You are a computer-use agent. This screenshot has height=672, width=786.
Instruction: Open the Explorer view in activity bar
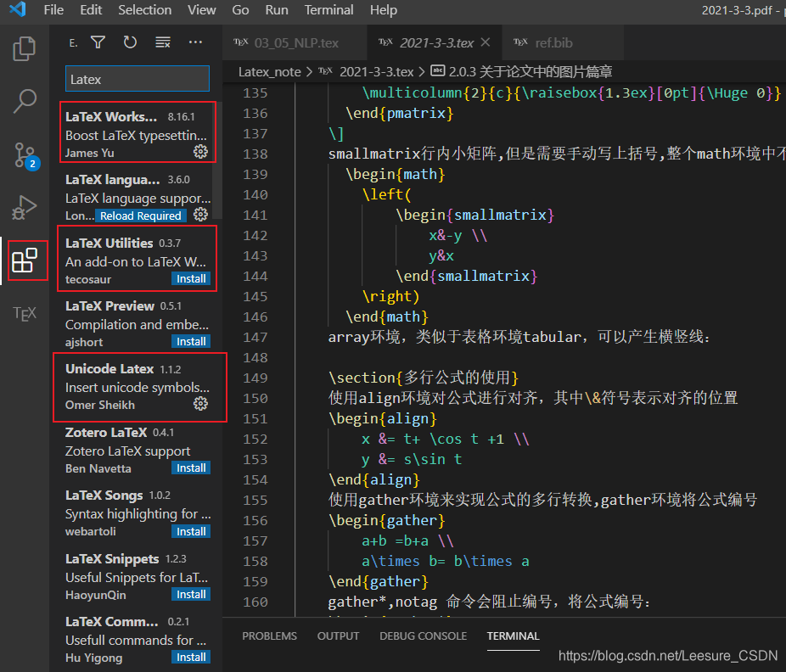[x=24, y=48]
